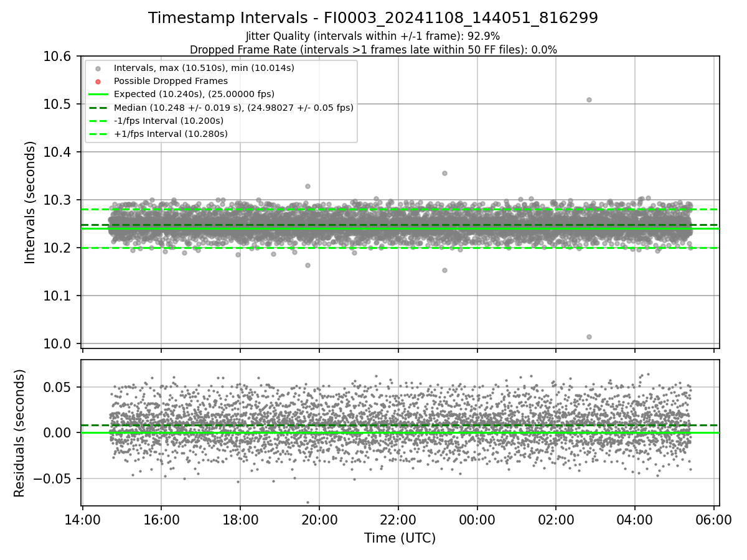Click the x-axis tick label '16:00'
Viewport: 747px width, 560px height.
[x=161, y=518]
